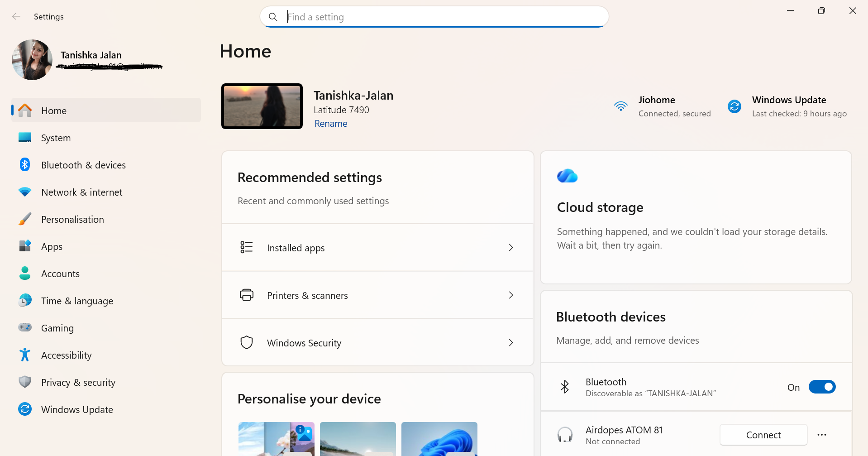This screenshot has height=456, width=868.
Task: Click the Apps sidebar icon
Action: pyautogui.click(x=25, y=246)
